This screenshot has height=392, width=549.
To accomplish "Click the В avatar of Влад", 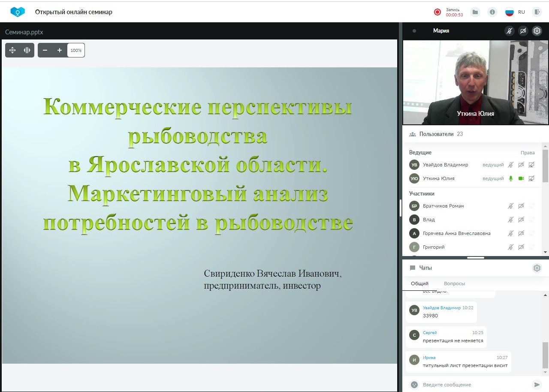I will click(x=414, y=220).
